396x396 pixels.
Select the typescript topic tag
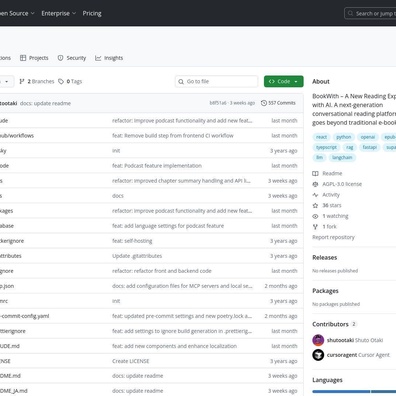tap(326, 147)
